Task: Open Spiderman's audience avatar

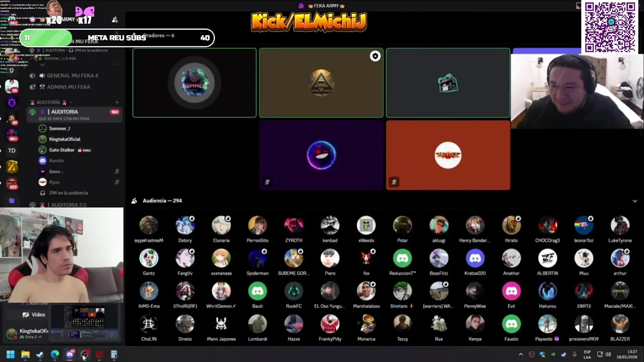Action: pyautogui.click(x=257, y=258)
